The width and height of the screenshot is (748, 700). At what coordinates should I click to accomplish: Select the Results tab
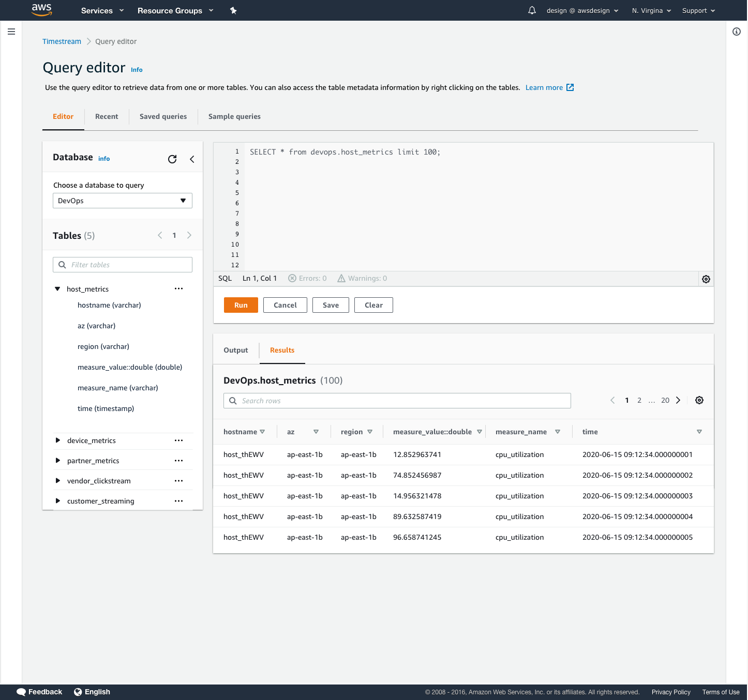coord(282,350)
